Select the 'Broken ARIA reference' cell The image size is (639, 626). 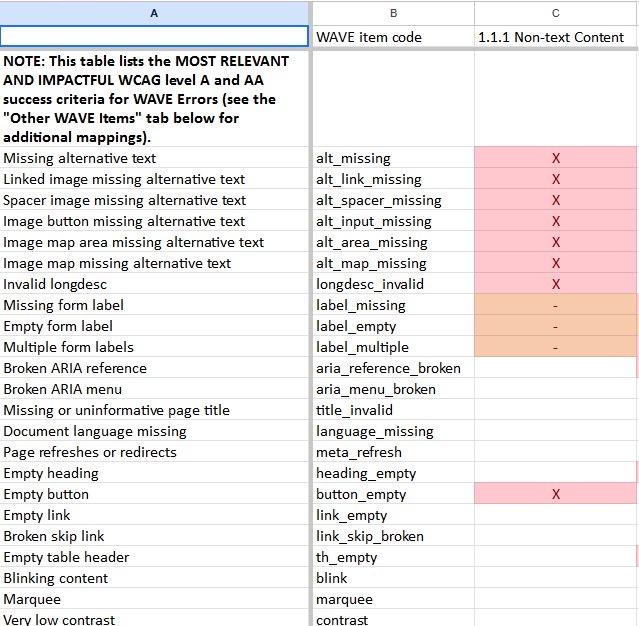[154, 368]
